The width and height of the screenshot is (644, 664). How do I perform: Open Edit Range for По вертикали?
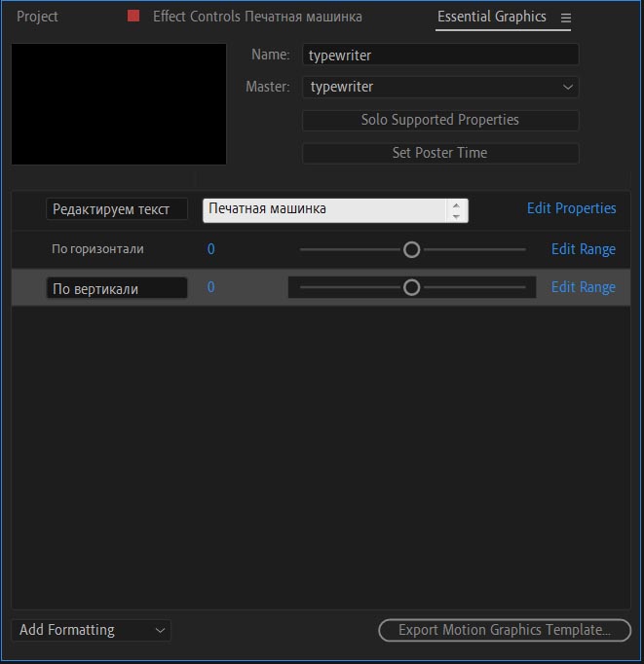(x=584, y=287)
